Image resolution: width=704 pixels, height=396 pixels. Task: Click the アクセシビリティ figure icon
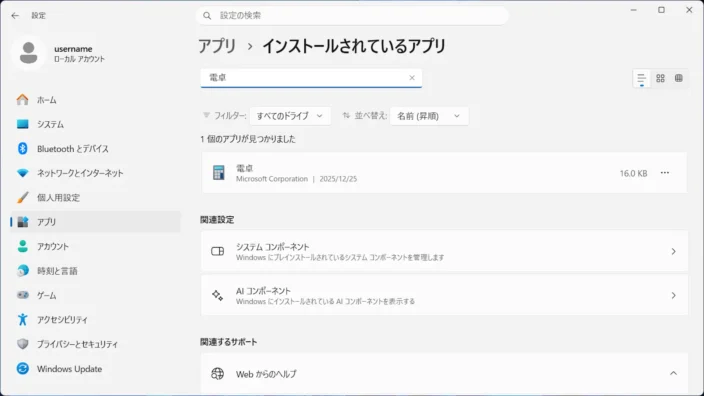point(22,319)
